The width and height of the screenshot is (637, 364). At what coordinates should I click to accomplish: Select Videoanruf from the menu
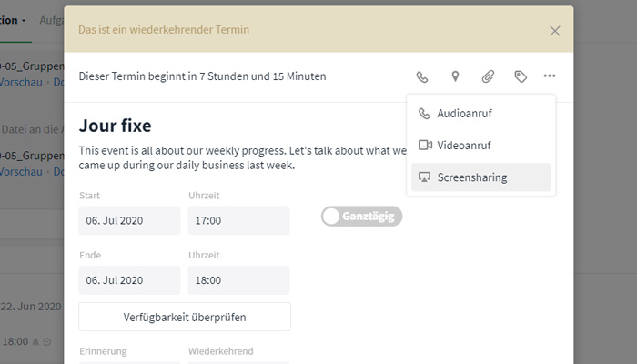click(x=481, y=145)
